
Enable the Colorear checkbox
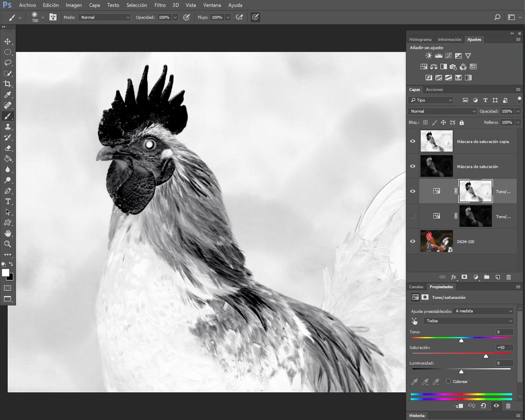tap(448, 381)
